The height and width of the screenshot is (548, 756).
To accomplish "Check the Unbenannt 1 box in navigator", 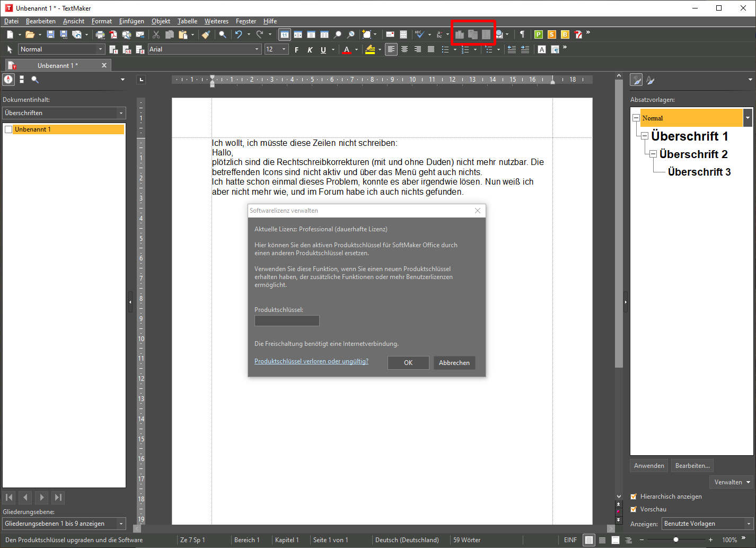I will click(8, 129).
